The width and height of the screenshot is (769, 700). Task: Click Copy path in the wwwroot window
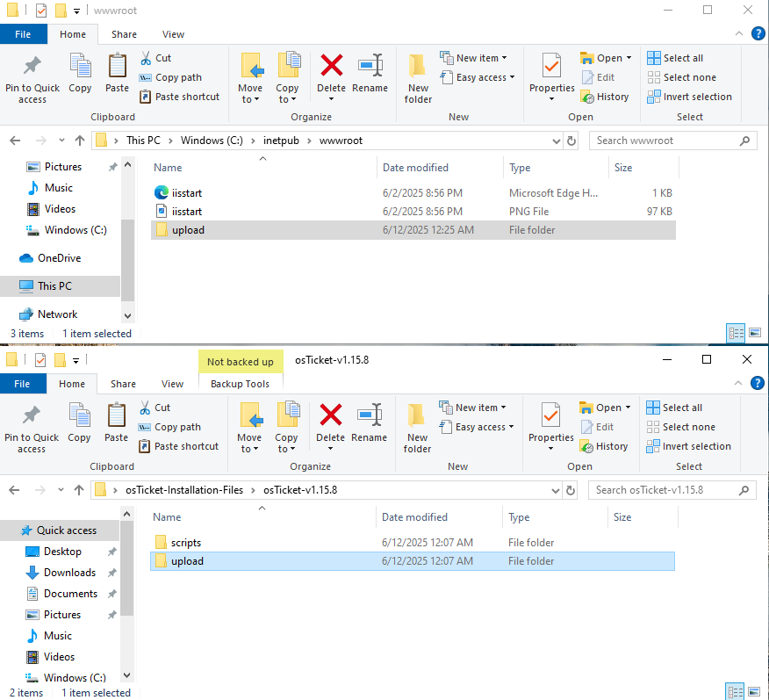[x=170, y=77]
